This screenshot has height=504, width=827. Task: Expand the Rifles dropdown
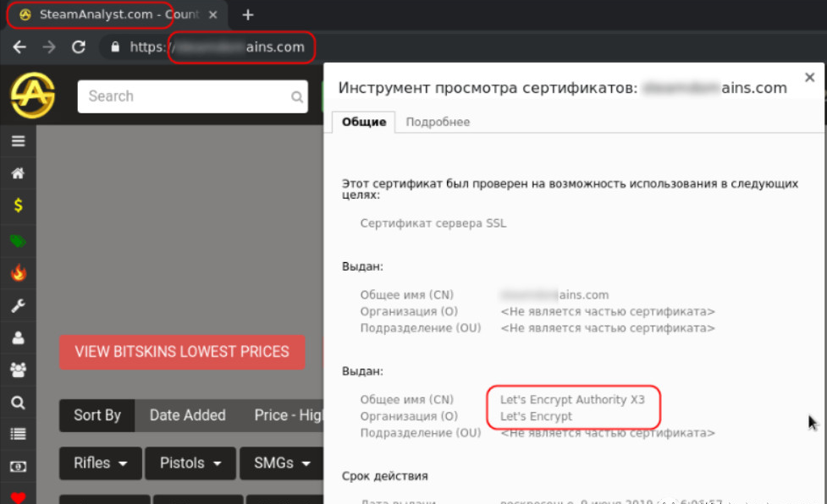[101, 463]
